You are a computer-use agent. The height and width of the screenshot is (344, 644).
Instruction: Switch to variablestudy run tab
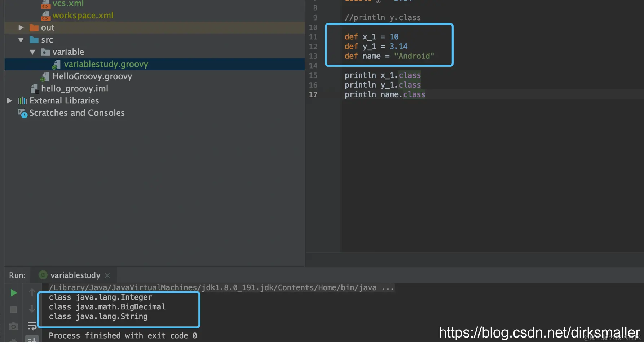click(75, 275)
